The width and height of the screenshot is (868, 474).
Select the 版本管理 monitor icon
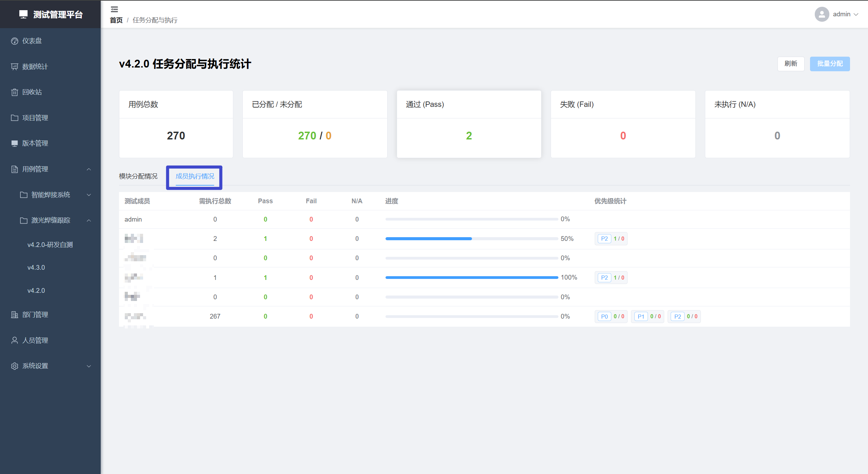(x=15, y=144)
